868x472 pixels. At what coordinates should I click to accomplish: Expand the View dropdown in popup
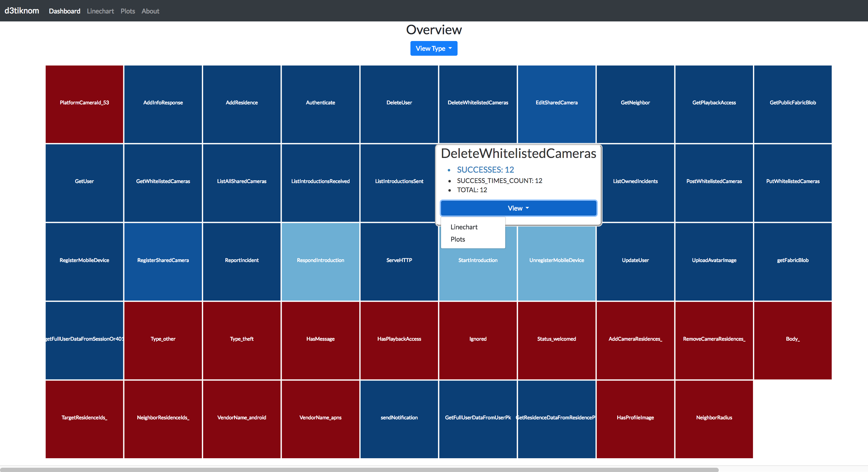518,208
